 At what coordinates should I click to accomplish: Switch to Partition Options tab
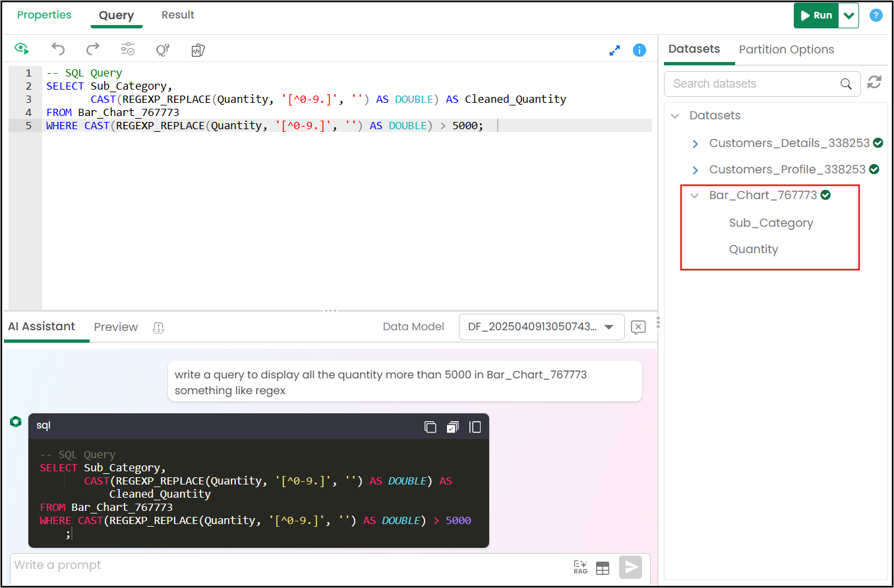tap(787, 49)
